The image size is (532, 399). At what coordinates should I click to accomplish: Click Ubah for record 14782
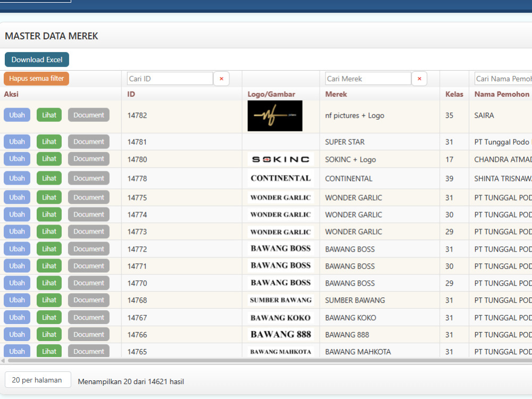[17, 115]
